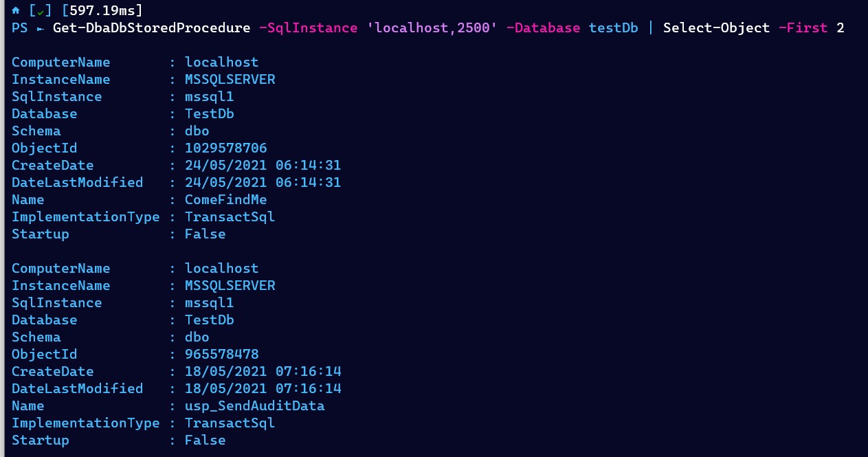
Task: Click the testDb argument in the command
Action: pos(614,28)
